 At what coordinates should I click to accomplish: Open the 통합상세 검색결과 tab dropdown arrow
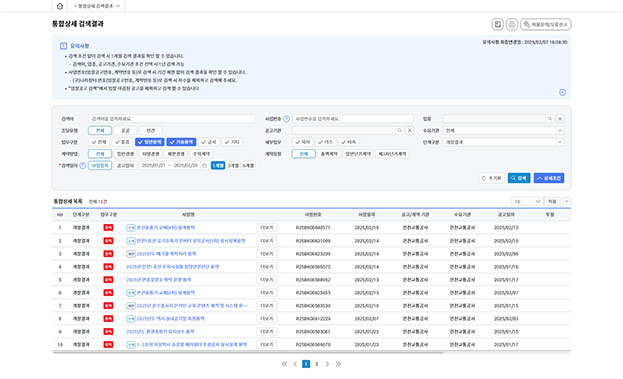(118, 6)
